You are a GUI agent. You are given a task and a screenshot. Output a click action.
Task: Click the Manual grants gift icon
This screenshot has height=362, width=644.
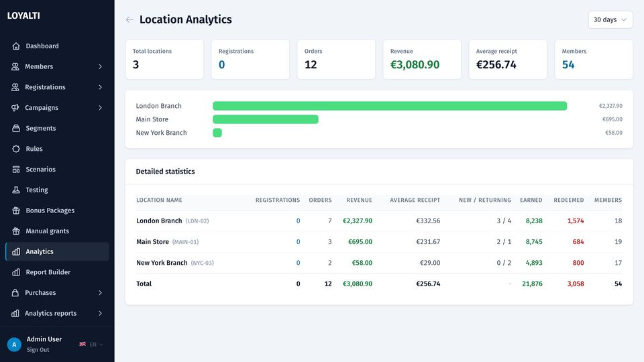coord(16,231)
